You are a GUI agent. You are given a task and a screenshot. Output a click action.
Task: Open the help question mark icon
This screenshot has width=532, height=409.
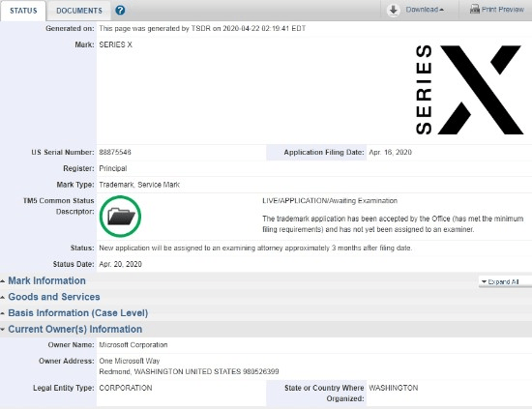[x=120, y=11]
